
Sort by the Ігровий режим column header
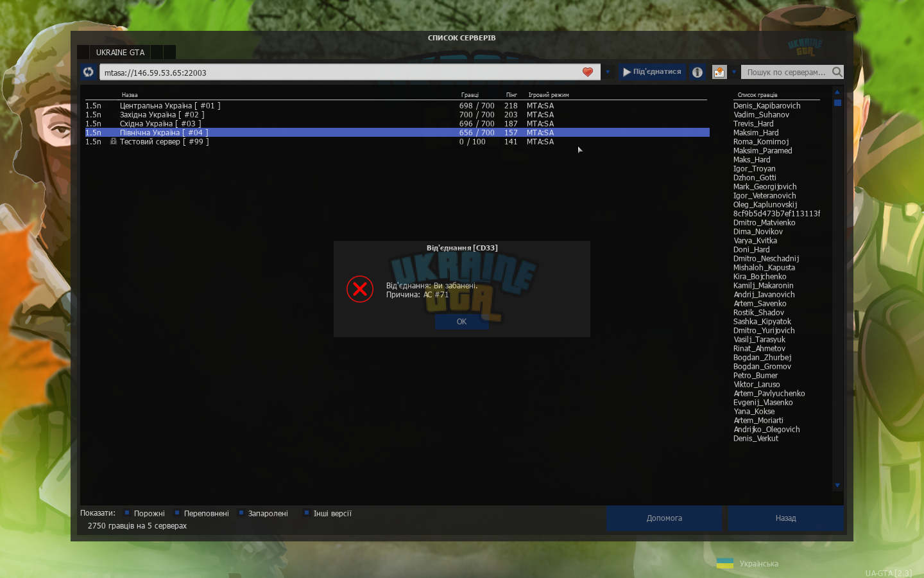pos(549,95)
